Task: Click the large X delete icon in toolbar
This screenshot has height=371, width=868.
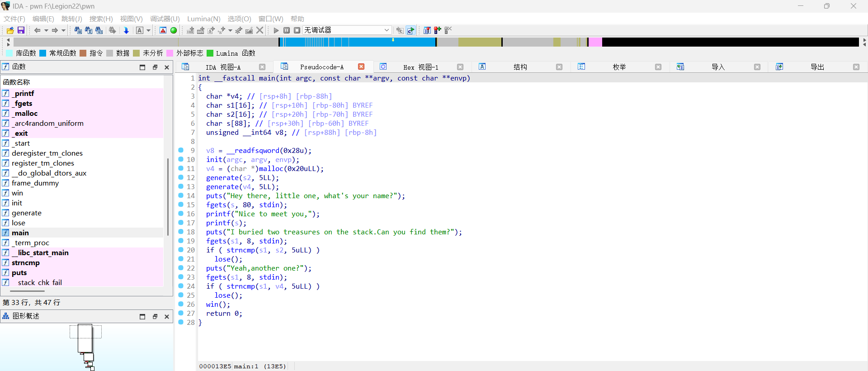Action: coord(260,30)
